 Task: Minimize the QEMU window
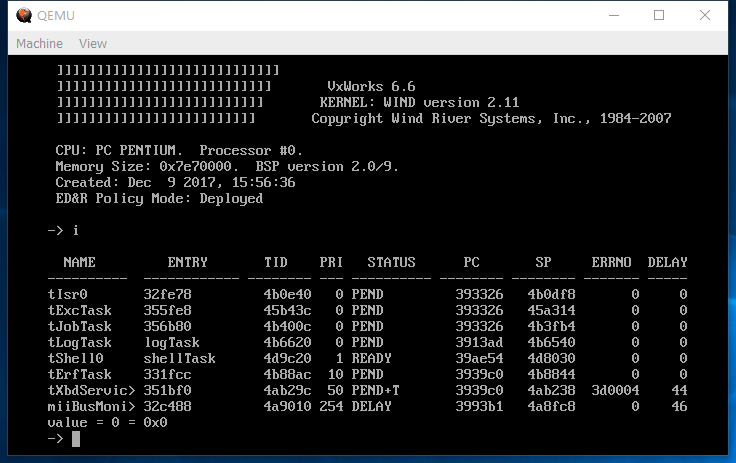point(614,15)
